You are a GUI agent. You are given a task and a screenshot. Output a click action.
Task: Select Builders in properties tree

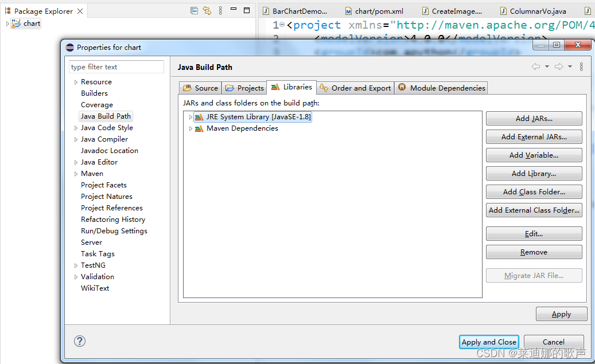pos(94,93)
